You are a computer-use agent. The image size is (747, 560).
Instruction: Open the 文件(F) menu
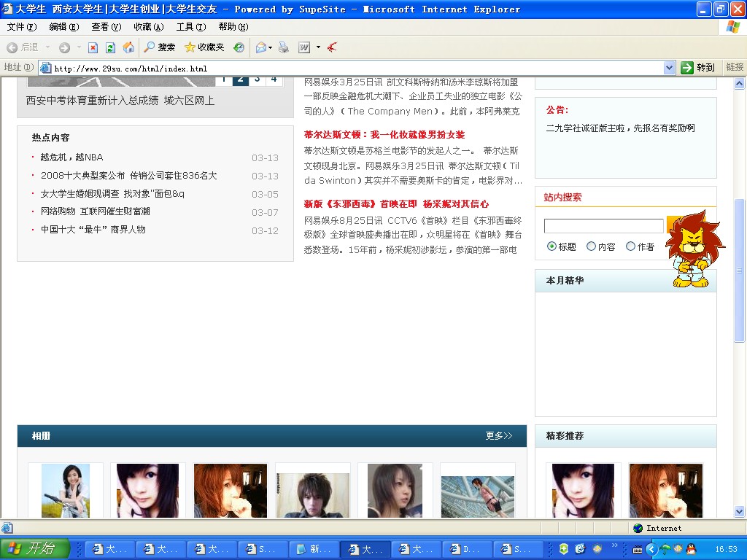pos(21,27)
